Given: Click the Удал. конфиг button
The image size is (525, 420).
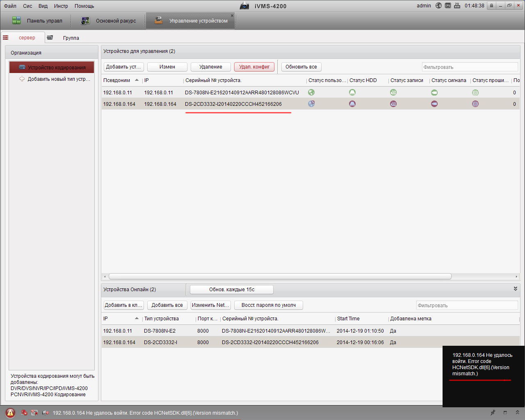Looking at the screenshot, I should point(254,67).
